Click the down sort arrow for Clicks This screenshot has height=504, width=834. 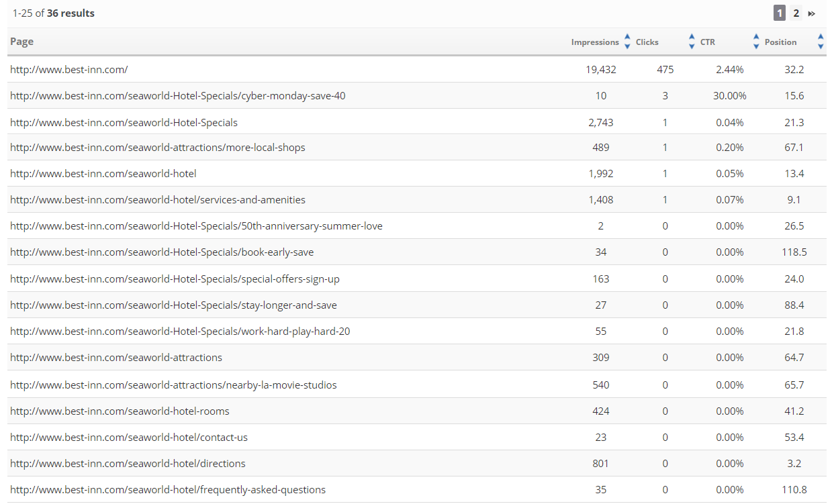(692, 46)
